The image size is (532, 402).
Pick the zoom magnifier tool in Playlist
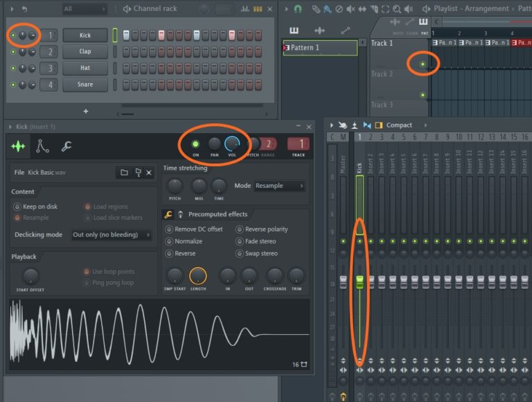click(x=397, y=9)
